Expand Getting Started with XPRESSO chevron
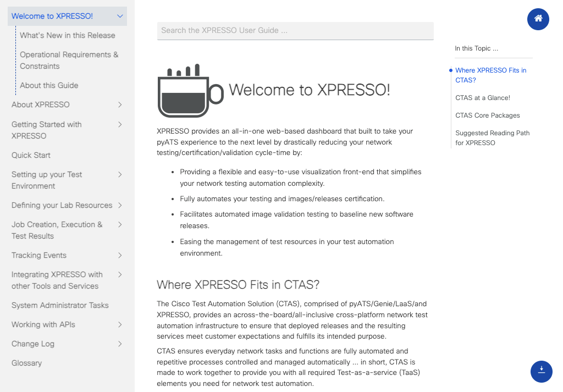Viewport: 563px width, 392px height. point(120,125)
